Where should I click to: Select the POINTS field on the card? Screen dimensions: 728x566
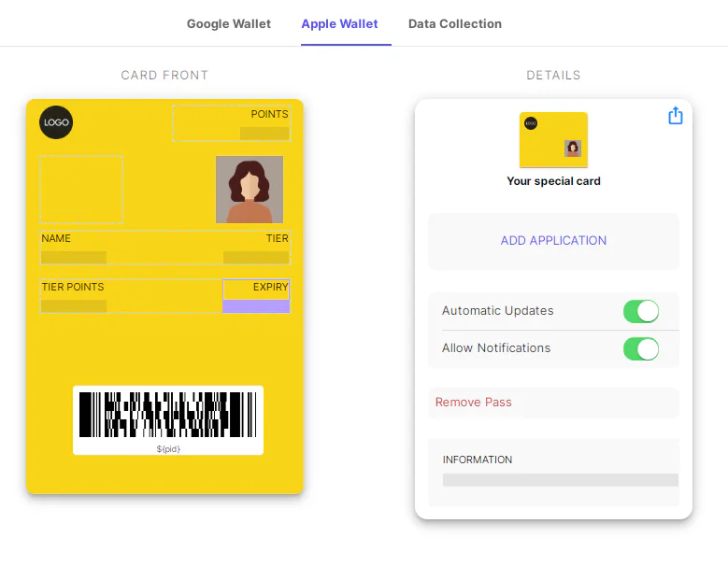[232, 123]
